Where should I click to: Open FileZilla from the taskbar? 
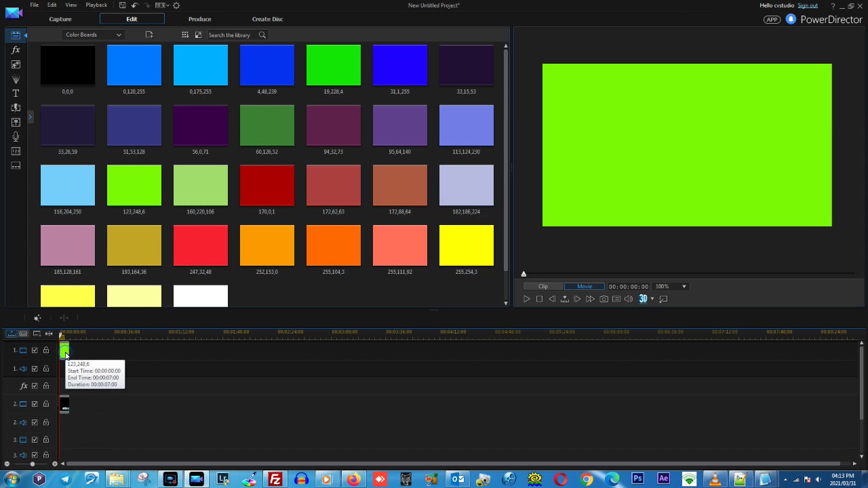click(x=275, y=479)
